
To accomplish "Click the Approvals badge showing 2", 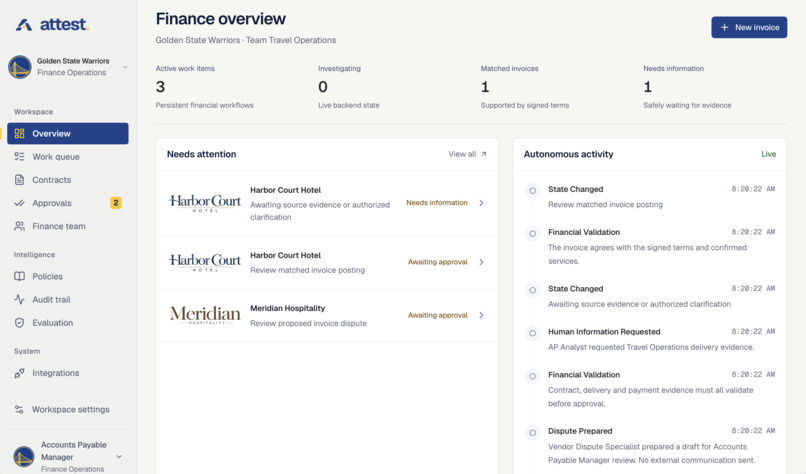I will point(116,203).
